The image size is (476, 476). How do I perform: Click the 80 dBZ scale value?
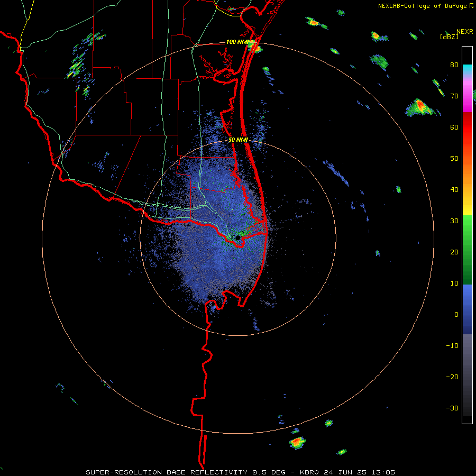click(454, 65)
